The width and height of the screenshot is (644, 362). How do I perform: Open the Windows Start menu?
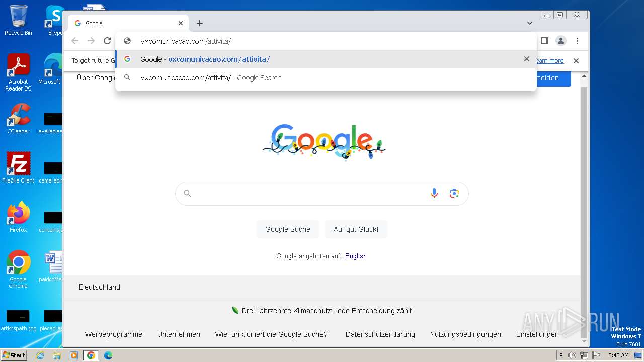[x=14, y=355]
